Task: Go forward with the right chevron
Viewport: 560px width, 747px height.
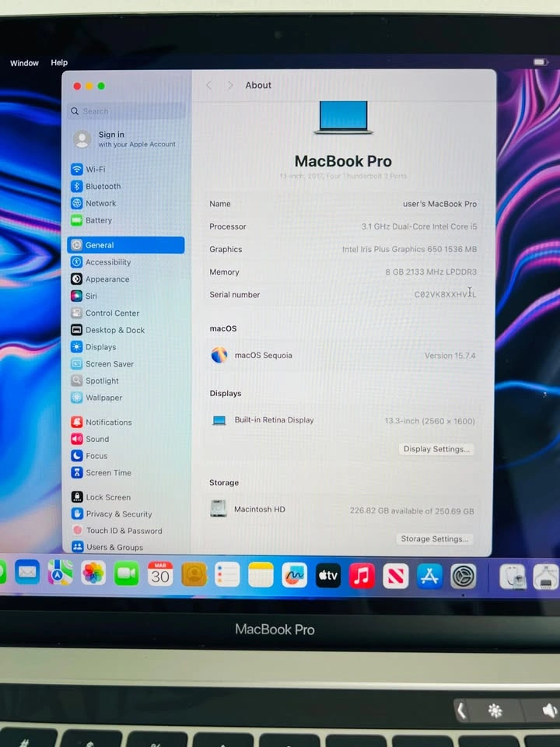Action: coord(230,86)
